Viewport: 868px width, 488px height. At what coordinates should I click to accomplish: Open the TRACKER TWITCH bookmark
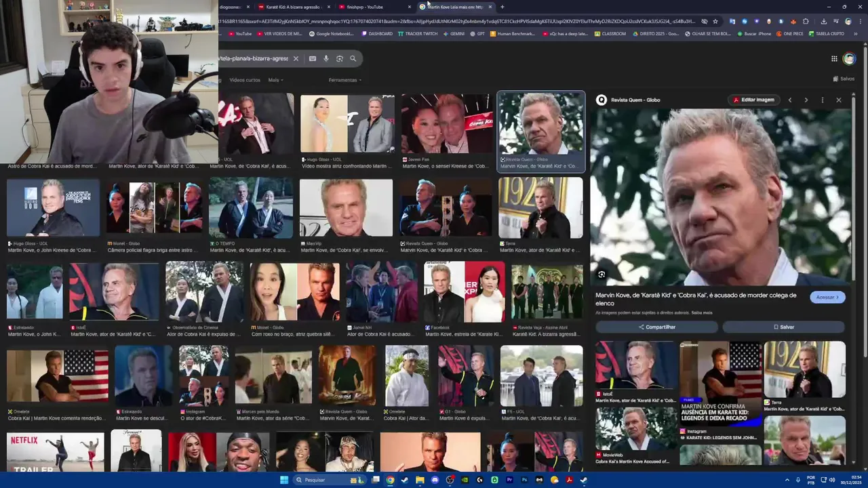pos(418,33)
